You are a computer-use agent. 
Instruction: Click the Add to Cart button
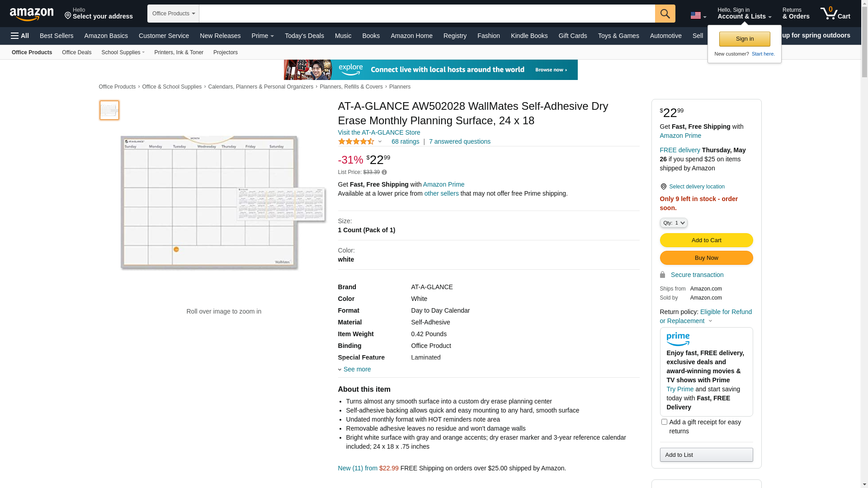[706, 240]
